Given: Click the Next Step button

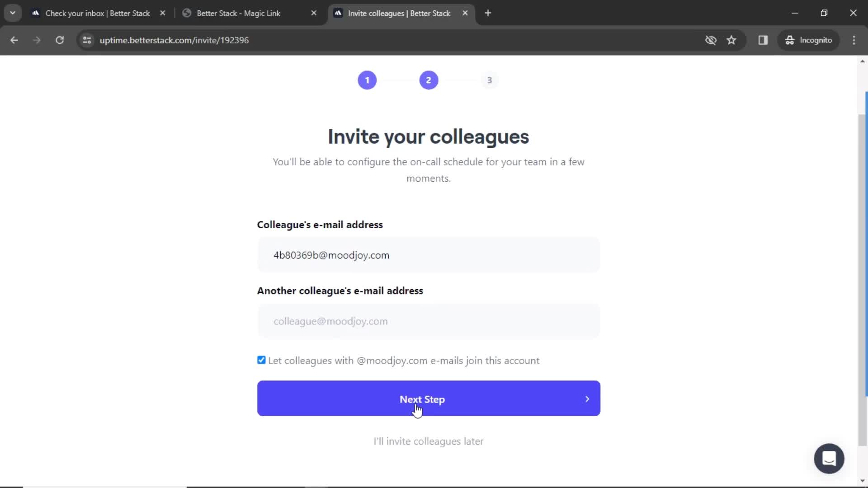Looking at the screenshot, I should point(428,399).
